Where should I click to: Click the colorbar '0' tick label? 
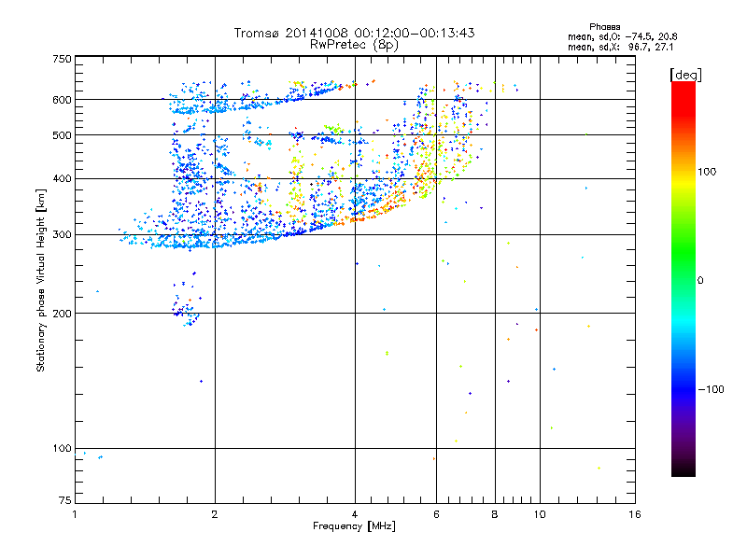[x=699, y=281]
